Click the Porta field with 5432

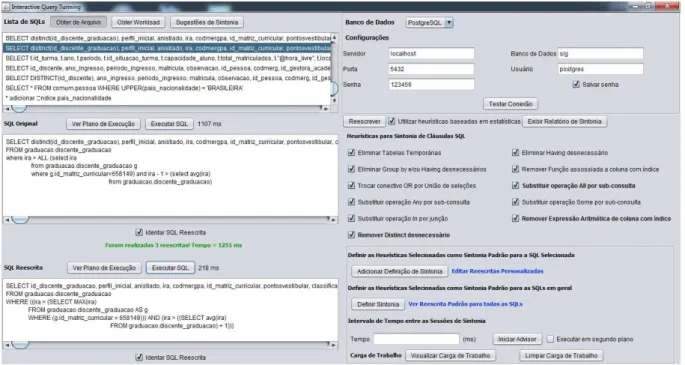pos(431,69)
